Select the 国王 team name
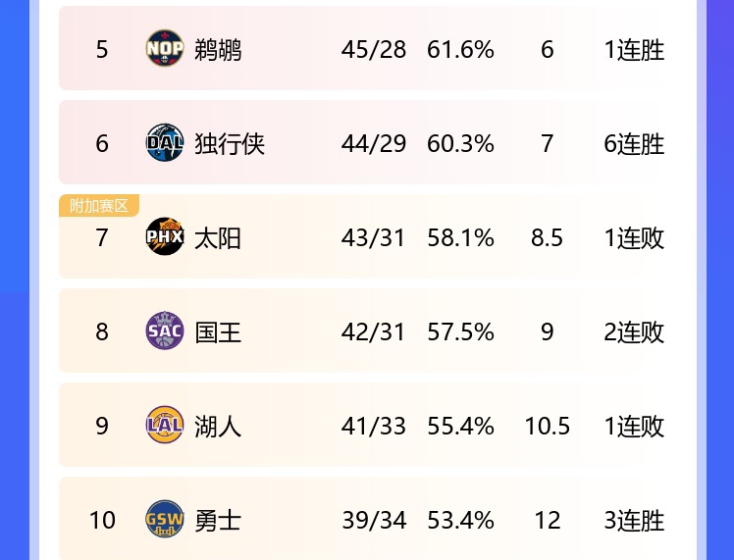Screen dimensions: 734x560 point(218,331)
